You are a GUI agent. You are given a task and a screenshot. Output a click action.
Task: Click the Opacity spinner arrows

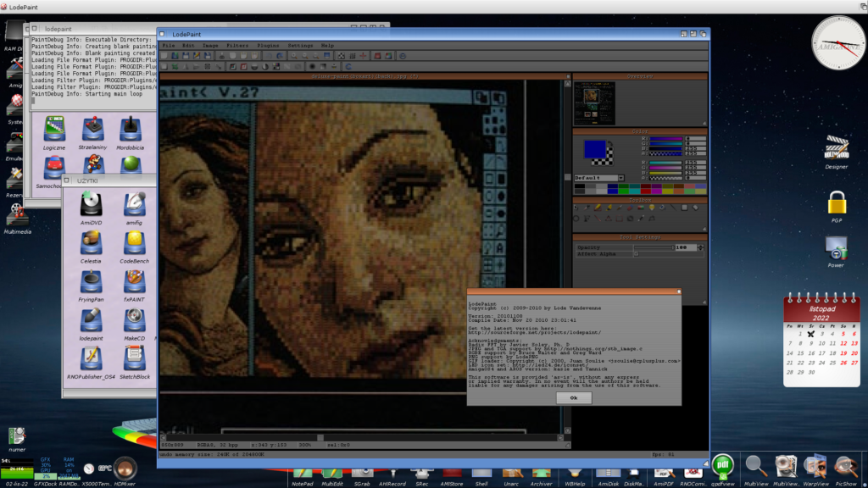pos(701,247)
